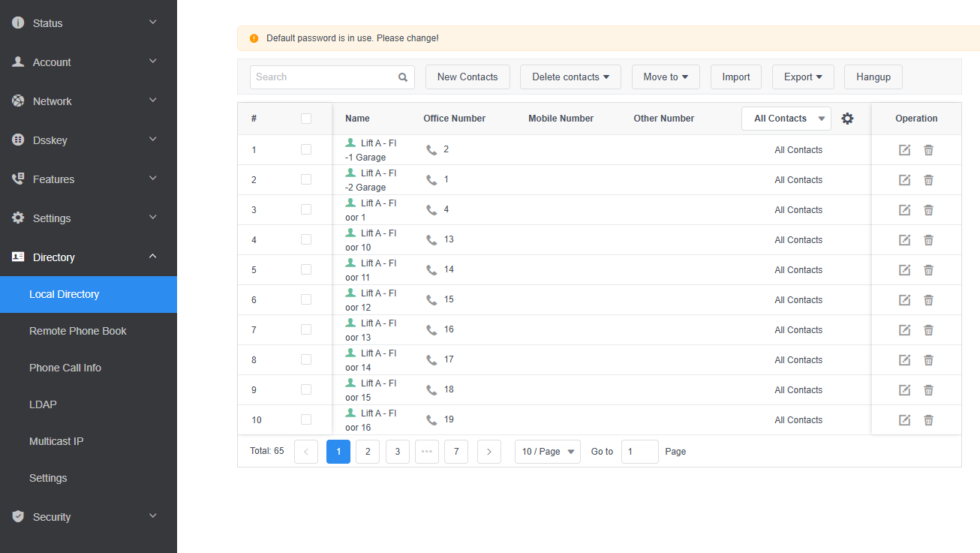The height and width of the screenshot is (553, 980).
Task: Click into the Search contacts field
Action: tap(324, 77)
